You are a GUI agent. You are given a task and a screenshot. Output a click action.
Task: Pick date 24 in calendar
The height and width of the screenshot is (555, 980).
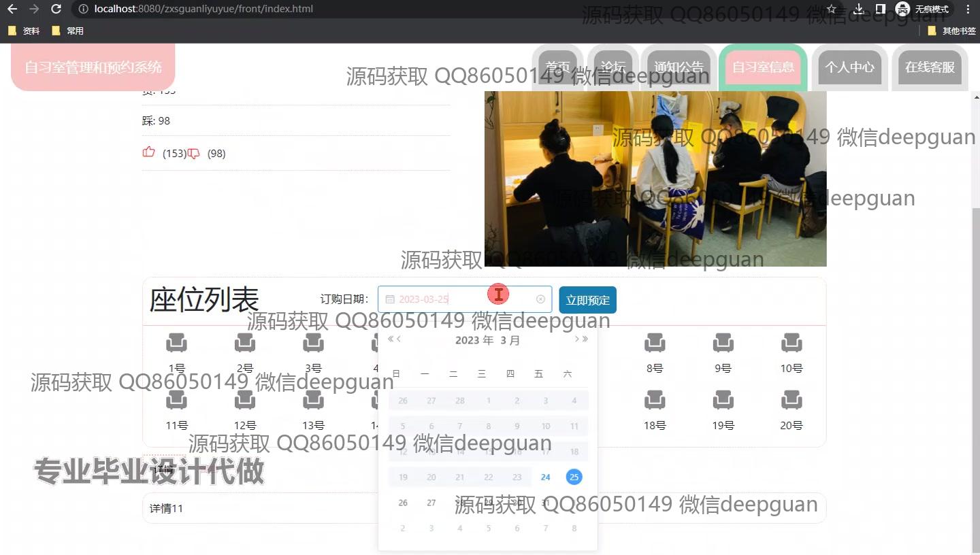click(x=545, y=477)
